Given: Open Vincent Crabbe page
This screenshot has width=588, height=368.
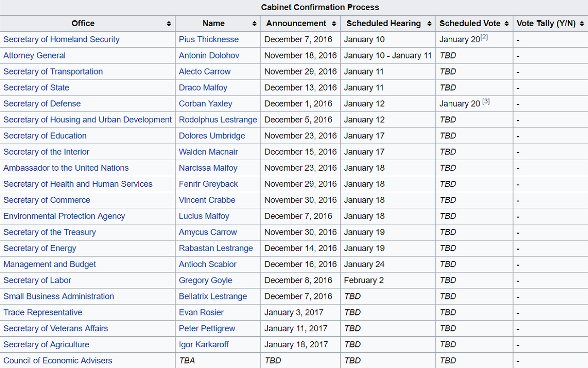Looking at the screenshot, I should pyautogui.click(x=207, y=200).
